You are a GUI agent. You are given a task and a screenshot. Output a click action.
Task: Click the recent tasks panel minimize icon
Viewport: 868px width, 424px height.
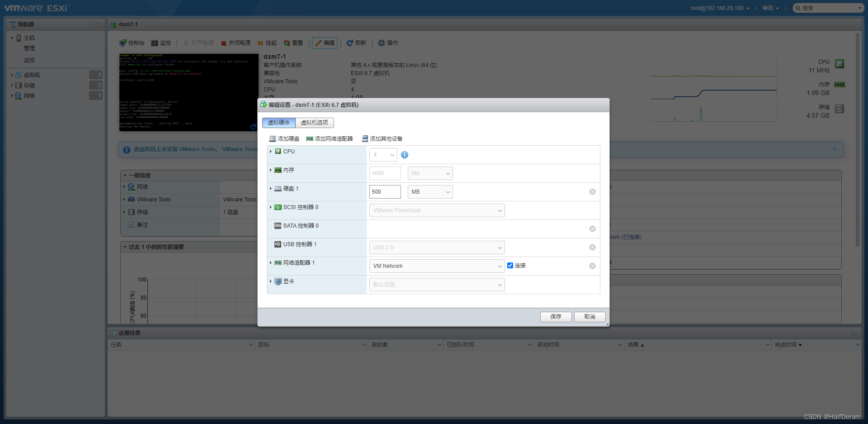(854, 333)
